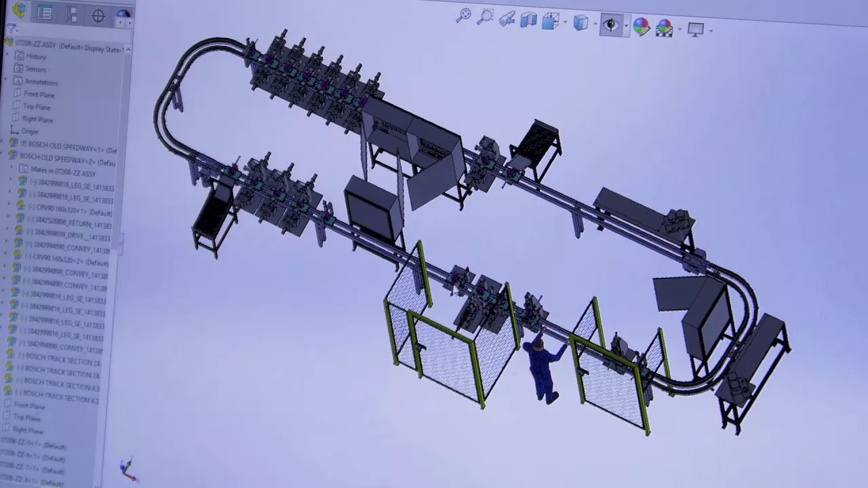Switch to the DisplayManager sphere tab
Viewport: 868px width, 488px height.
click(x=123, y=15)
